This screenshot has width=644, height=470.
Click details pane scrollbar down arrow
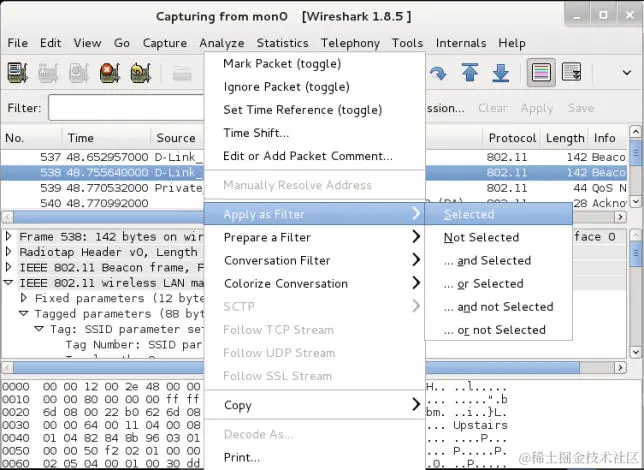click(x=635, y=352)
